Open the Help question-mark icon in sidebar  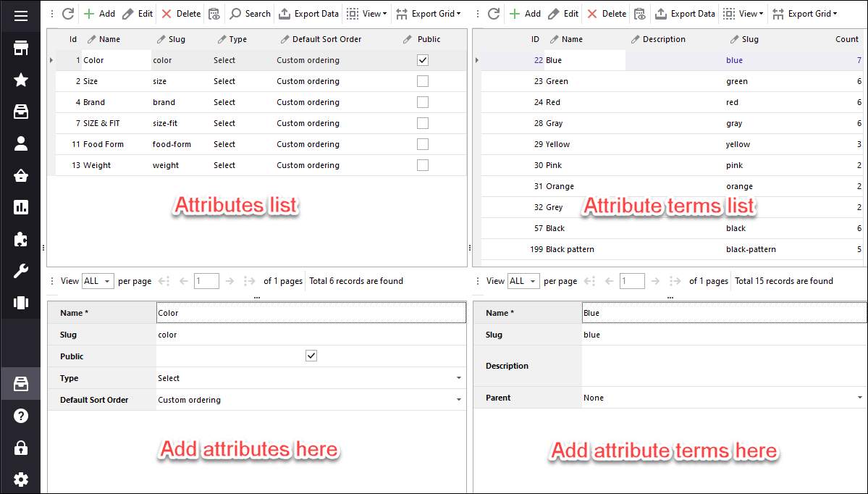(x=20, y=415)
